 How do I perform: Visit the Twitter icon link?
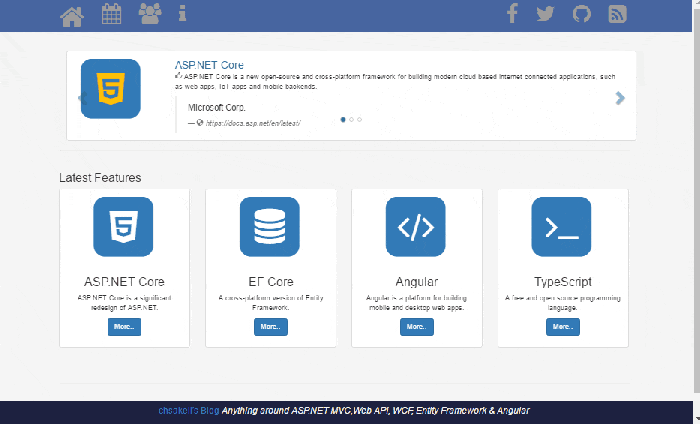pos(545,14)
